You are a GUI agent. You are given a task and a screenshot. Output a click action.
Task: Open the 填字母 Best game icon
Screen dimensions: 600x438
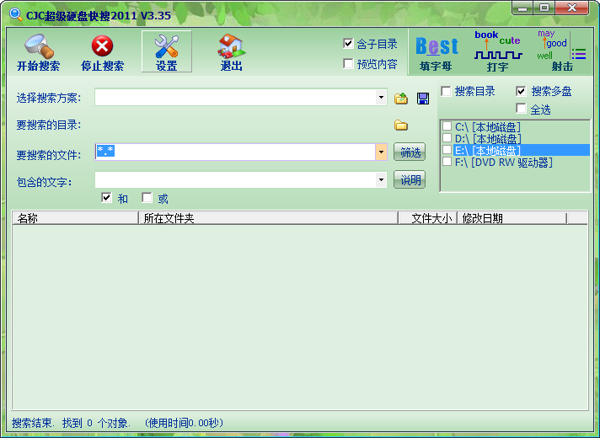tap(436, 52)
